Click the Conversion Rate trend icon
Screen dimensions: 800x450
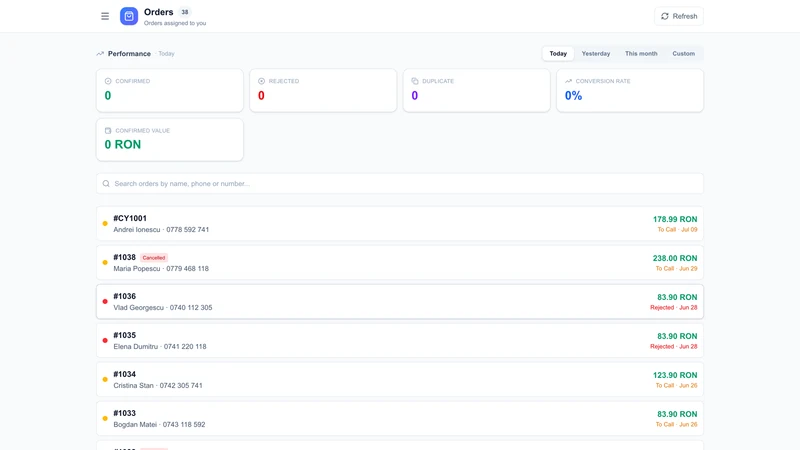568,81
